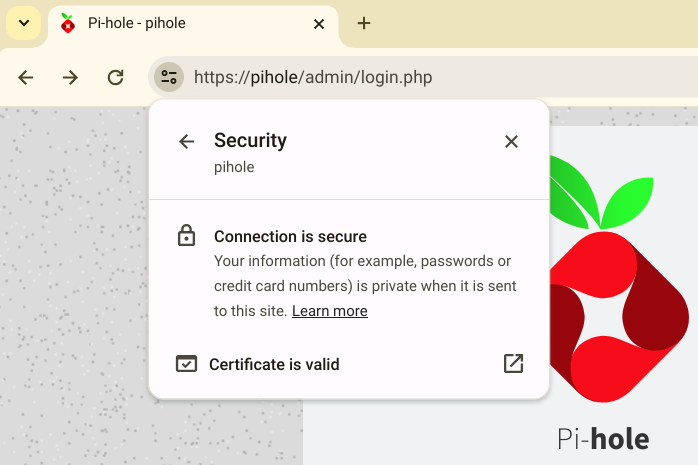
Task: Click the certificate icon left of Certificate is valid
Action: click(186, 364)
